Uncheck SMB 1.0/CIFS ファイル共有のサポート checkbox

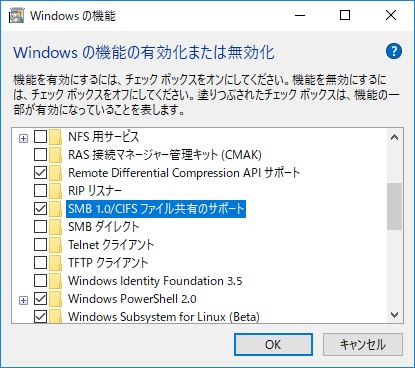click(40, 209)
